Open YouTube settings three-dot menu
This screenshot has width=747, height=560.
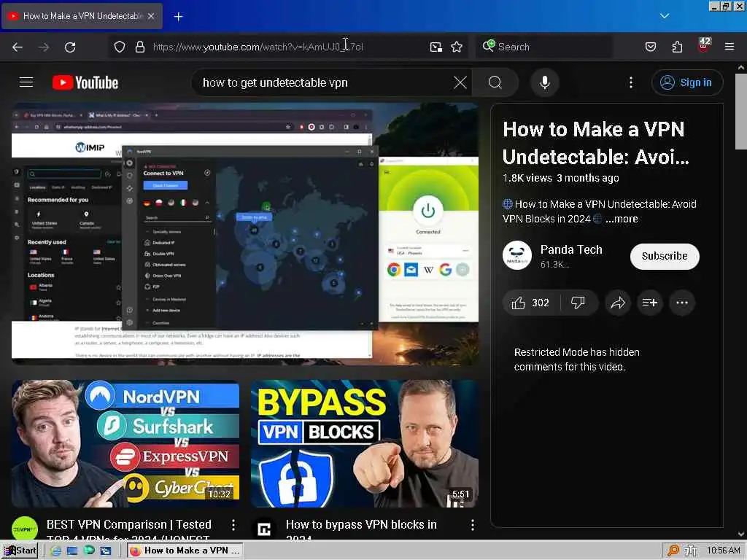631,82
